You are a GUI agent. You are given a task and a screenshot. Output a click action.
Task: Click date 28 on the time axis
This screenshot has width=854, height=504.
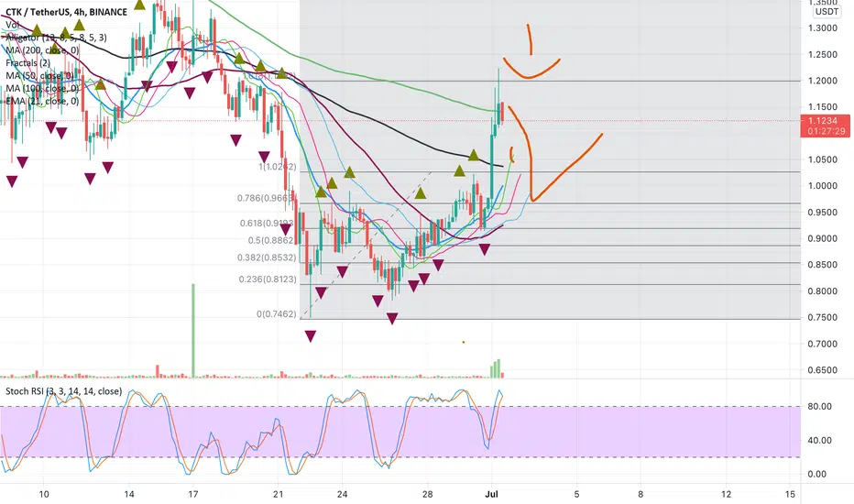[x=428, y=494]
